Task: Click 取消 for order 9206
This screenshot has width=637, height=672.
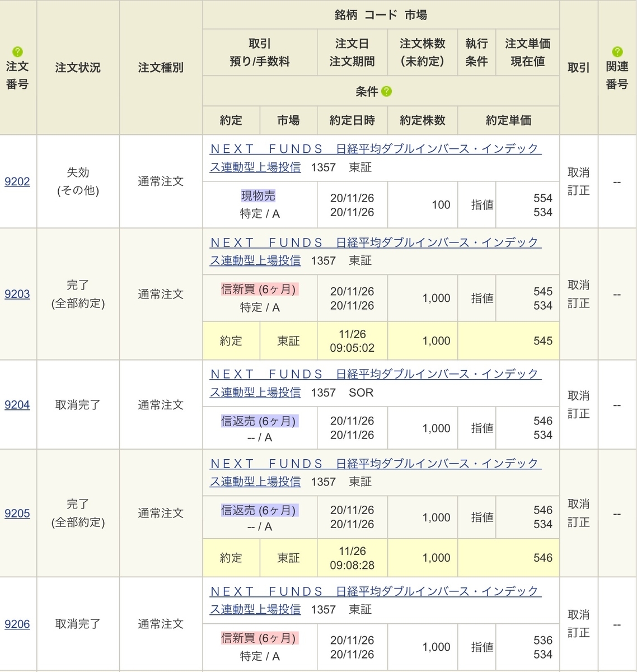Action: tap(579, 615)
